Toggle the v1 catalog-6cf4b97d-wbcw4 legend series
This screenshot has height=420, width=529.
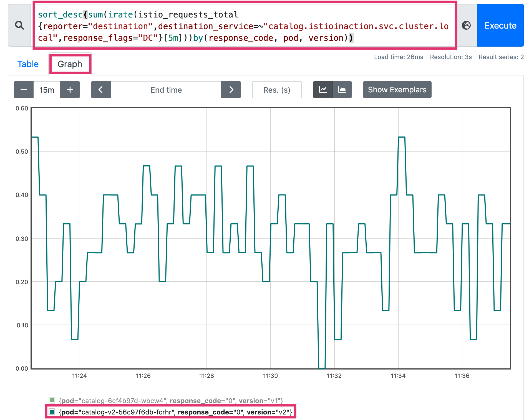tap(166, 400)
